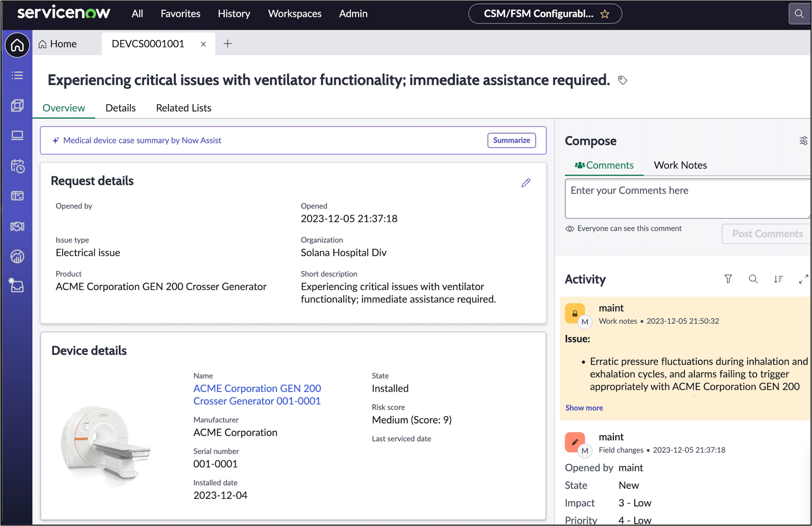Click the opened timestamp '2023-12-05 21:37:18'
The height and width of the screenshot is (526, 812).
(349, 219)
